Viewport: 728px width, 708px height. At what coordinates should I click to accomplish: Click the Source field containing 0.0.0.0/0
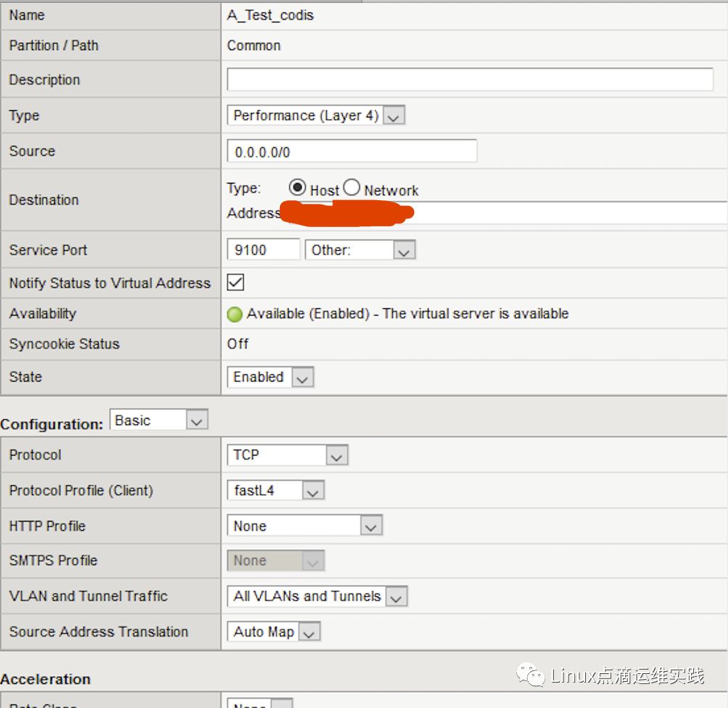[x=352, y=152]
